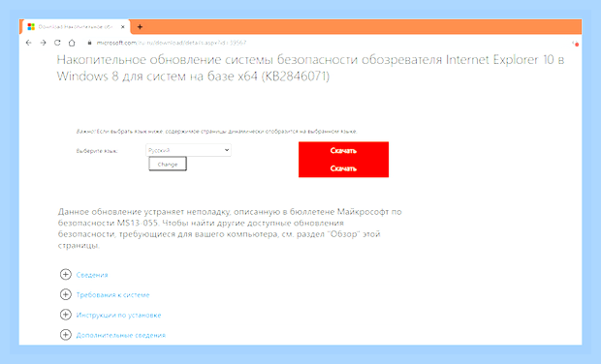Click the padlock site security icon

[89, 43]
